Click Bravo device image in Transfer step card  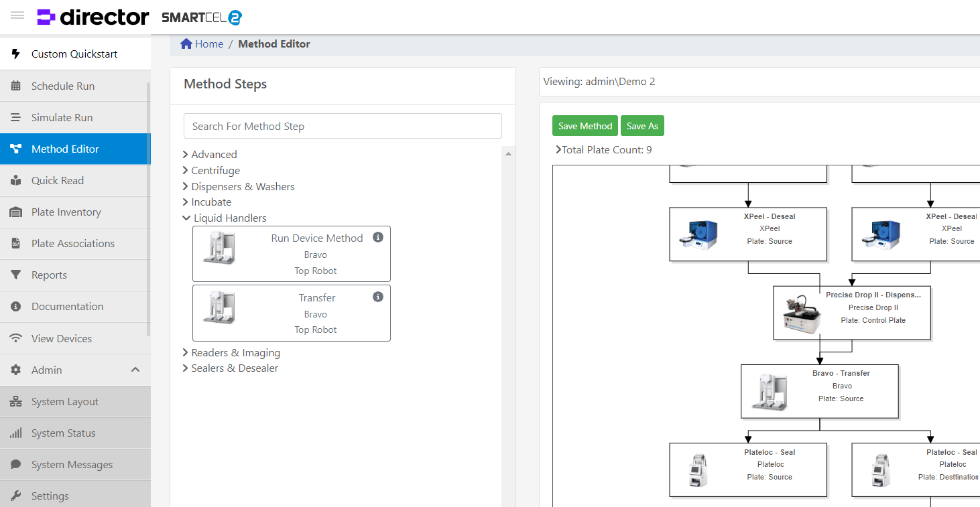pyautogui.click(x=219, y=307)
